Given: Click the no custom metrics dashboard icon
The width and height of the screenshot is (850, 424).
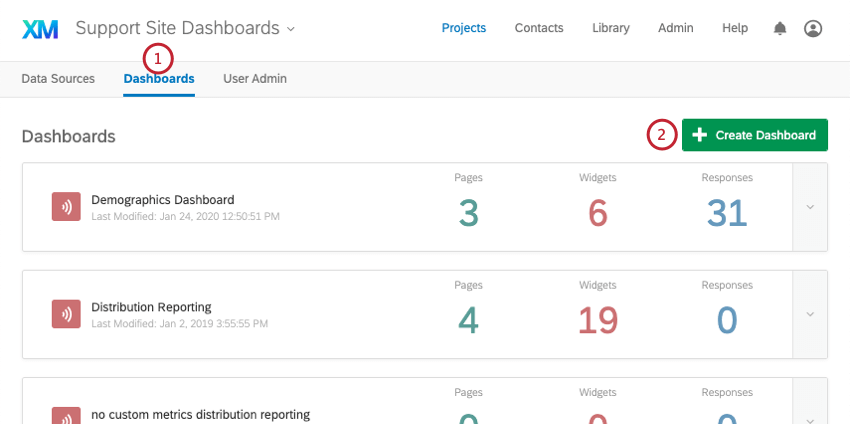Looking at the screenshot, I should pyautogui.click(x=66, y=416).
